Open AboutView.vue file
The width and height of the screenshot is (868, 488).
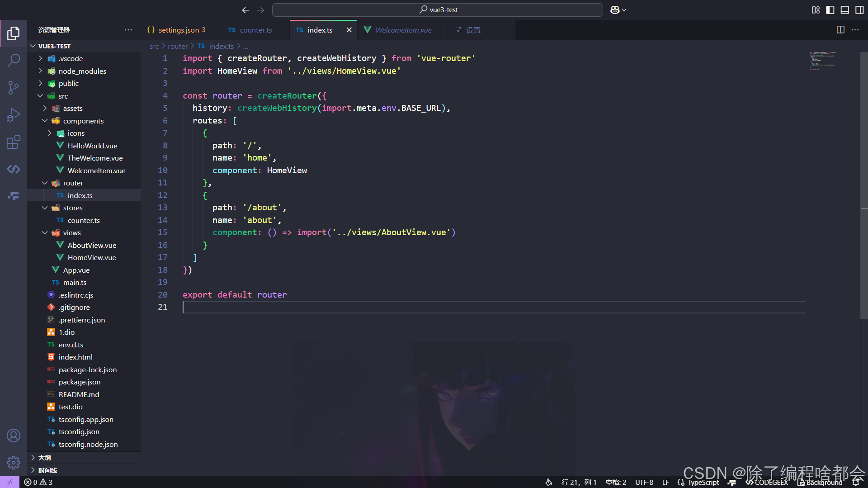tap(84, 245)
